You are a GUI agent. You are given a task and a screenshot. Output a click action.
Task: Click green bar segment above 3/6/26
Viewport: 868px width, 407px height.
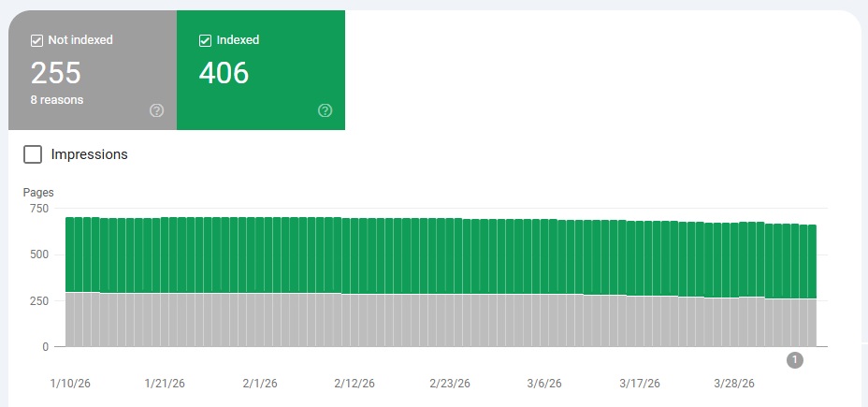[x=544, y=257]
